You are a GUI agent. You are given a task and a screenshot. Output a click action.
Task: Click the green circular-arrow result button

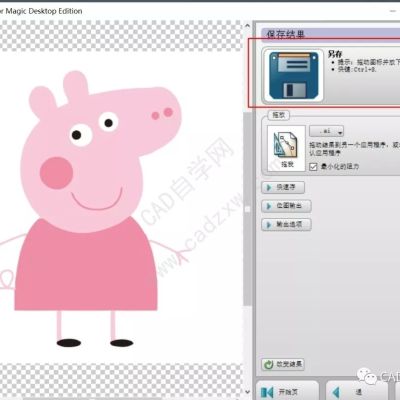click(x=283, y=364)
